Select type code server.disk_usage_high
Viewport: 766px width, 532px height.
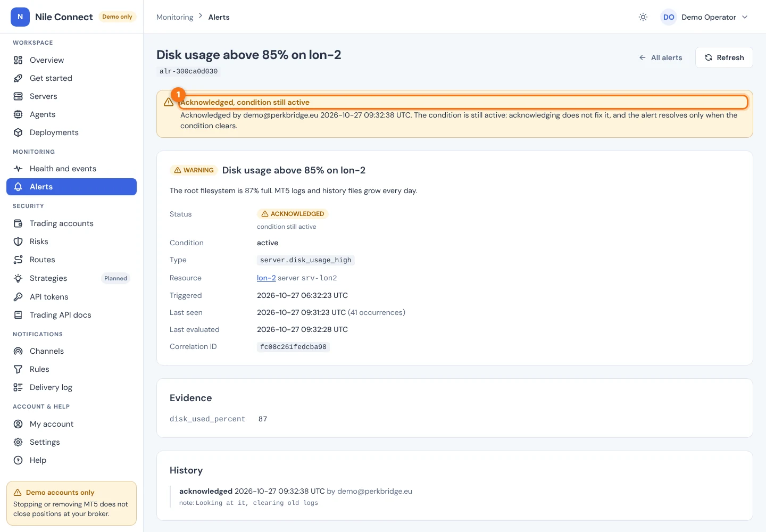[305, 260]
